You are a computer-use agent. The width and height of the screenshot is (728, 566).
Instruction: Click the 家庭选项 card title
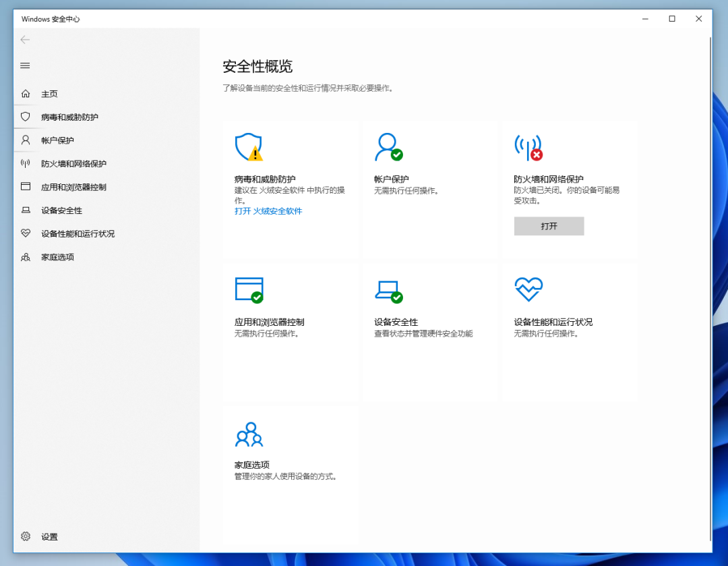252,465
